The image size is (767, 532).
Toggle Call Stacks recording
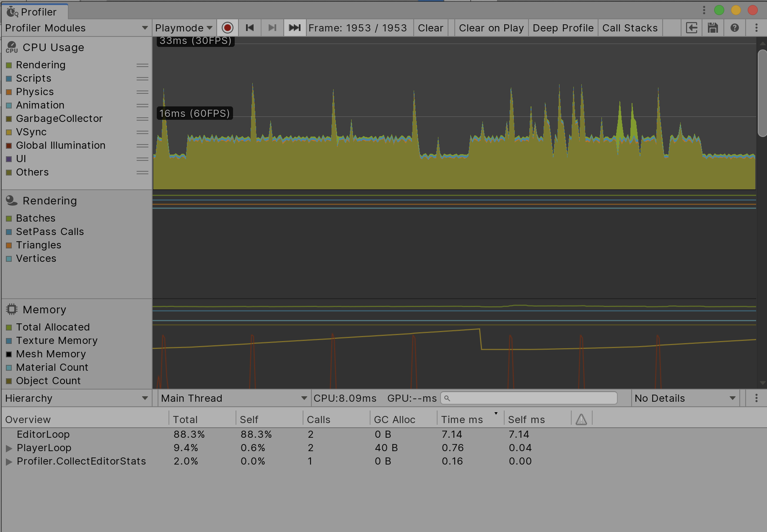(x=630, y=28)
